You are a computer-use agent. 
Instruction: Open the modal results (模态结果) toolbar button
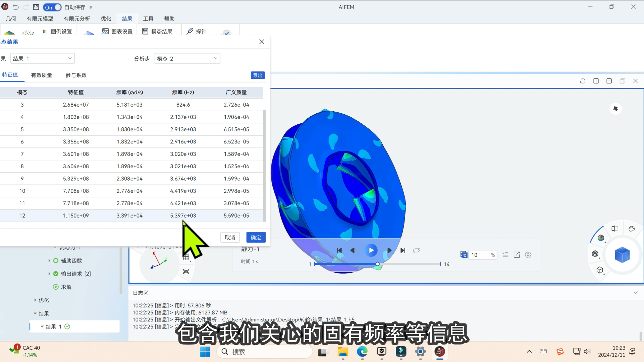coord(157,31)
